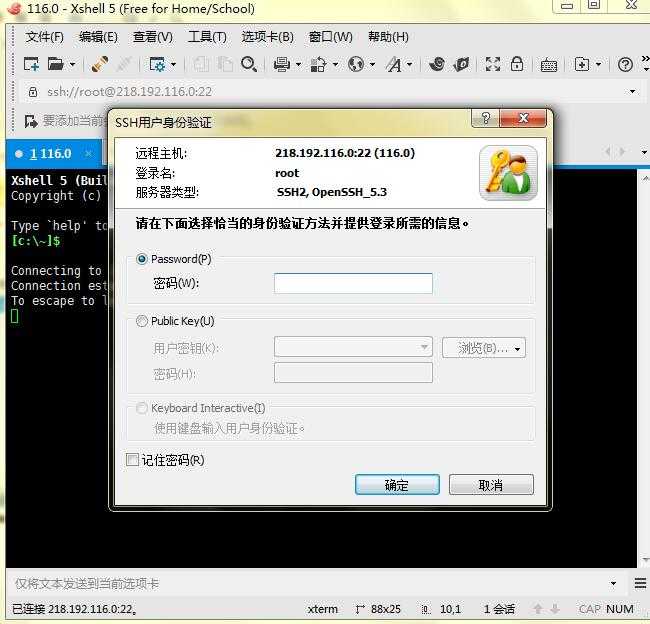Open the 文件(F) menu
Viewport: 650px width, 624px height.
(x=44, y=37)
